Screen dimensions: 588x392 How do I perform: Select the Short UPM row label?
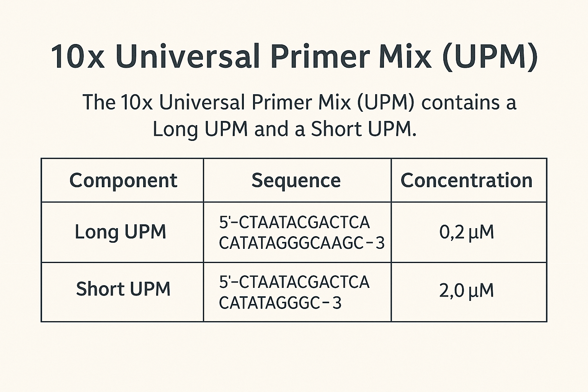coord(123,289)
